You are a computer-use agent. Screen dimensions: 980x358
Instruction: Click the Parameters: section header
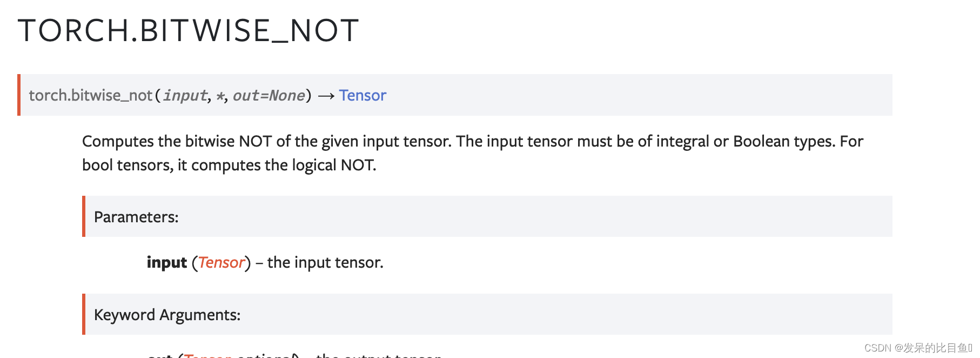point(136,217)
